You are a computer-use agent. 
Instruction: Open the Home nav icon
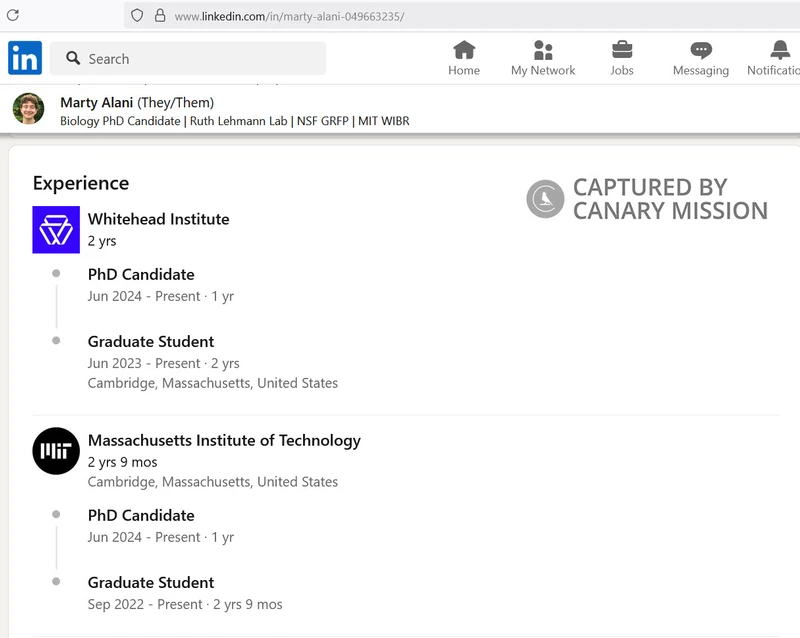464,50
